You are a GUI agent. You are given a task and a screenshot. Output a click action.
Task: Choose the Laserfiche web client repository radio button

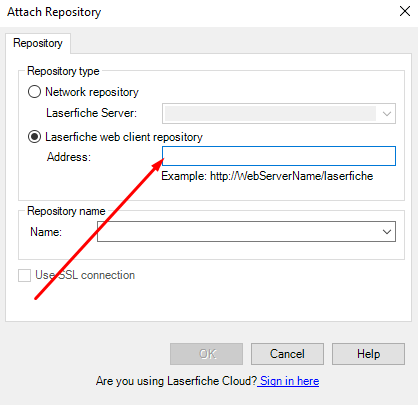click(34, 137)
